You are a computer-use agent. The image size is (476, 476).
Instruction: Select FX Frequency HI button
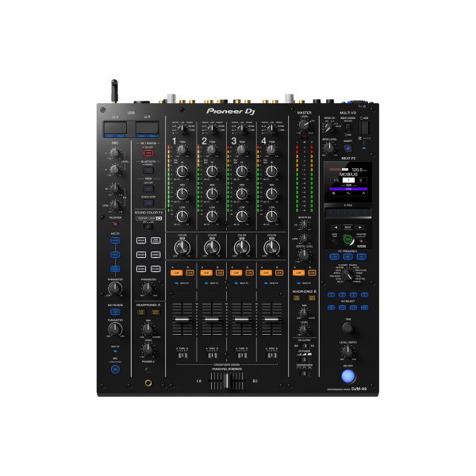point(361,257)
